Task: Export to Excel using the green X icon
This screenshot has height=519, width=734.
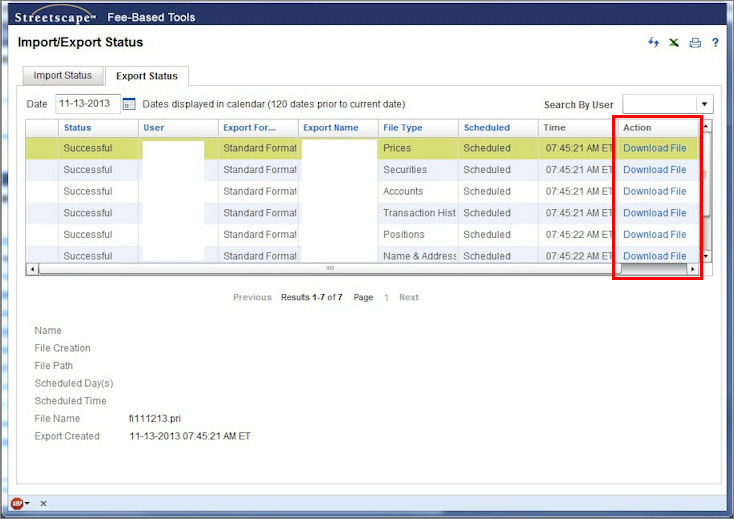Action: (674, 43)
